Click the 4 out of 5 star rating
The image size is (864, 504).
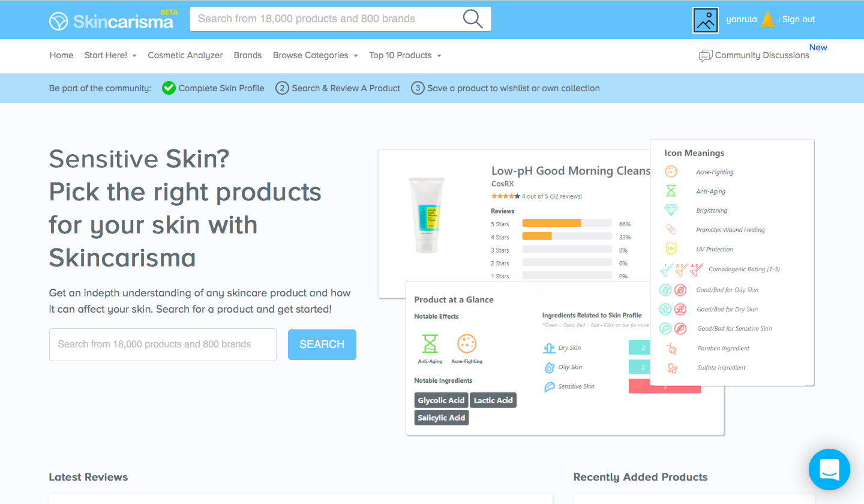point(536,196)
